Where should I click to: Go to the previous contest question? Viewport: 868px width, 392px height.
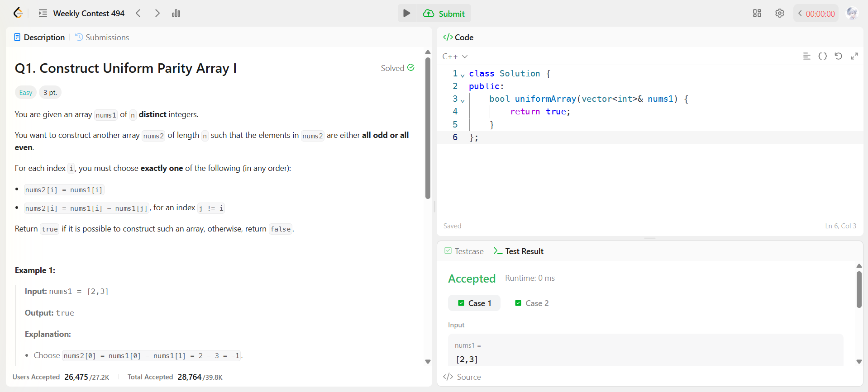click(x=138, y=13)
